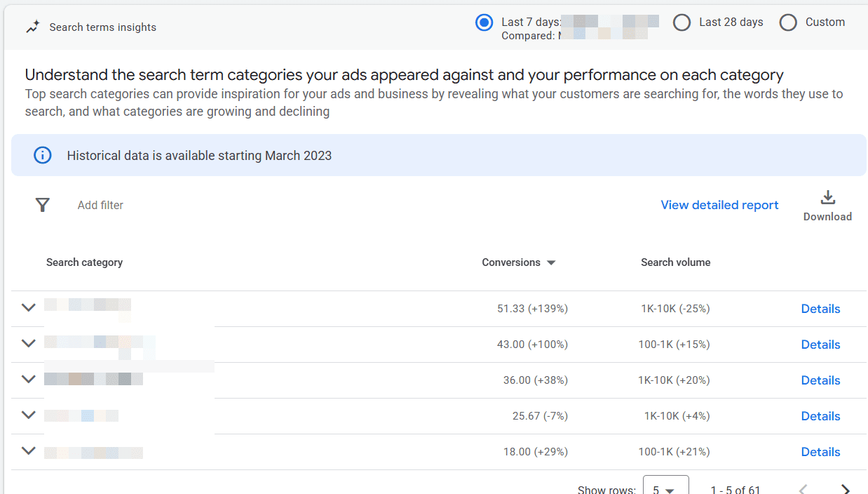Go to next page of results
The height and width of the screenshot is (494, 868).
point(846,489)
